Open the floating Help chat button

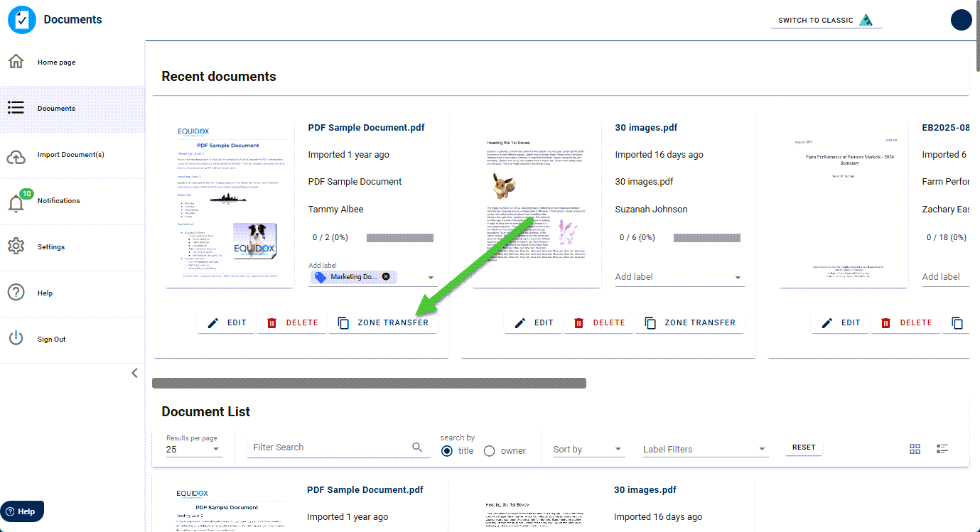coord(22,511)
